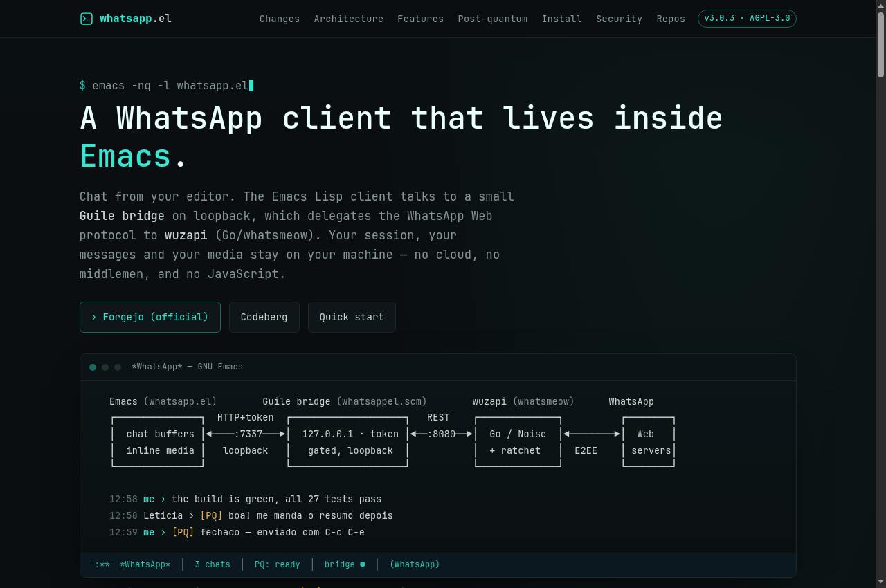This screenshot has height=588, width=886.
Task: Jump to the Features section
Action: coord(420,19)
